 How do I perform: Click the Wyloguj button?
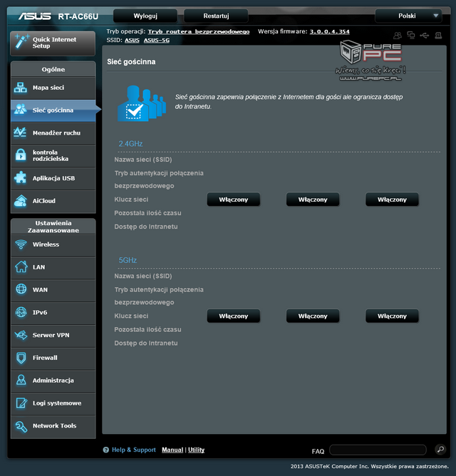point(145,16)
